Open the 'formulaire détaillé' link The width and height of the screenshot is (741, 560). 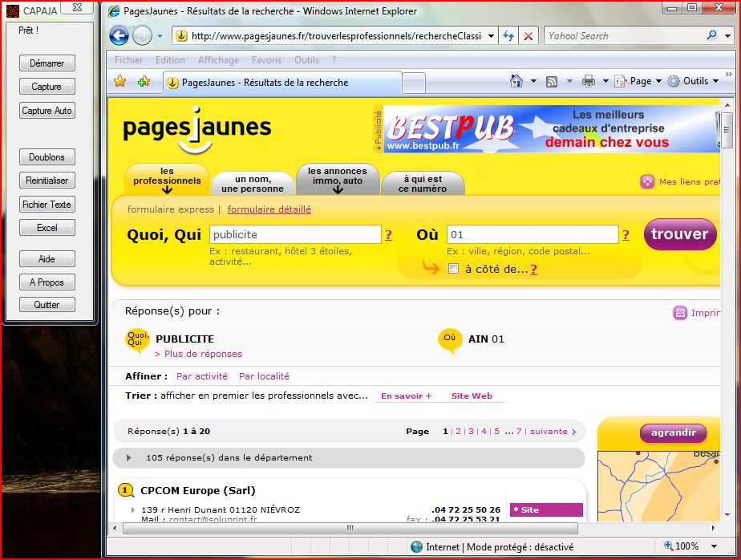tap(269, 209)
